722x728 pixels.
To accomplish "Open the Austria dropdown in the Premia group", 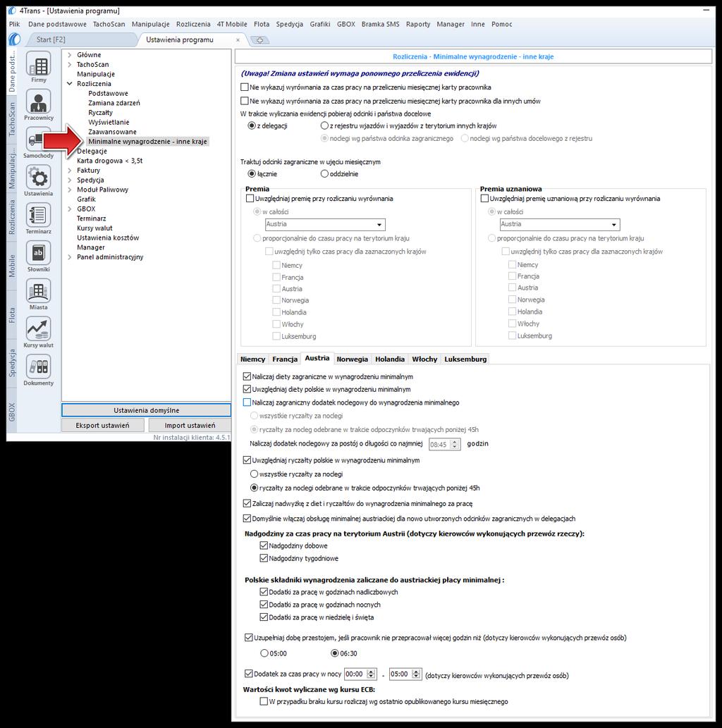I will coord(325,224).
